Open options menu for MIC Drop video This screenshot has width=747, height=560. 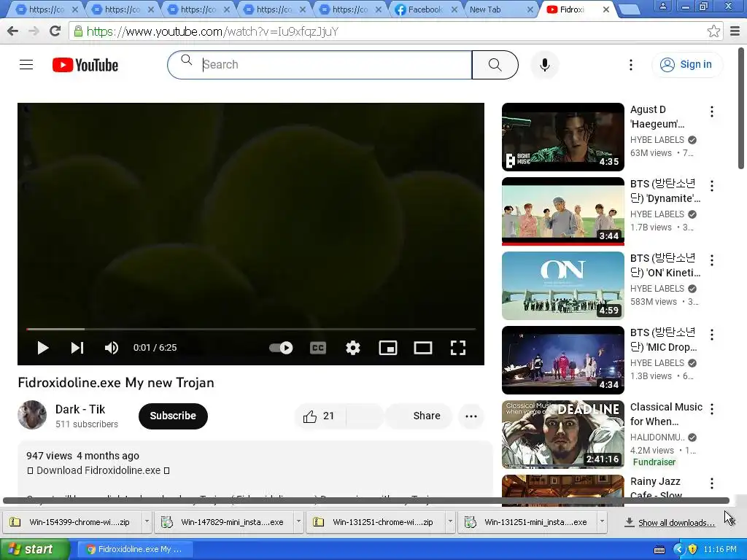pos(712,334)
